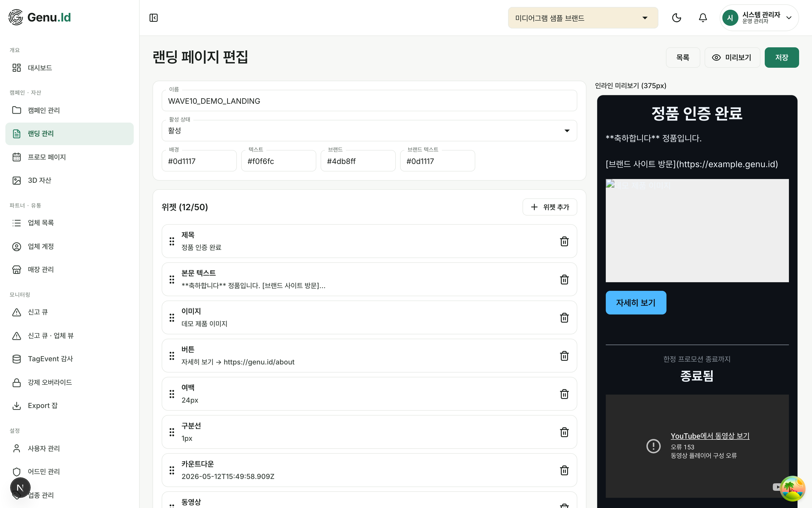Click the 매장 관리 store icon
Image resolution: width=812 pixels, height=508 pixels.
(x=16, y=269)
